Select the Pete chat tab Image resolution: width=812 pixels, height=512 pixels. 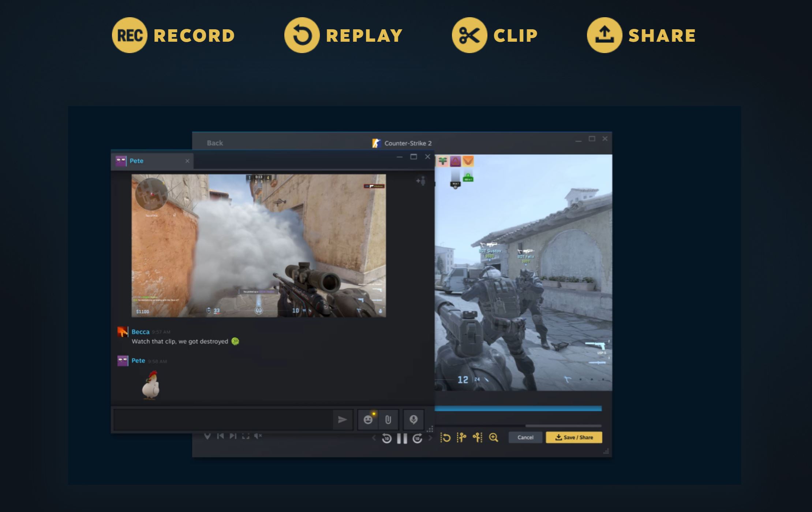[152, 161]
